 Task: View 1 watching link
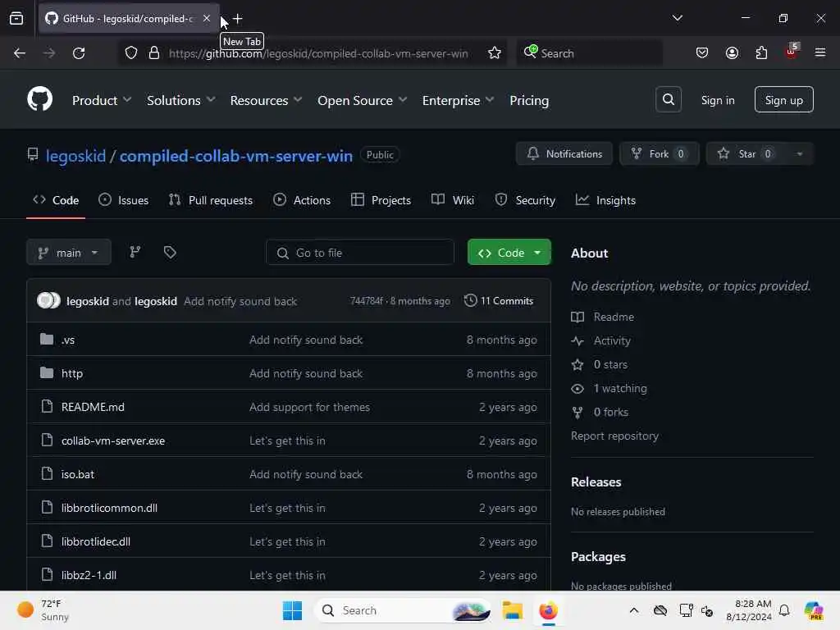[609, 388]
